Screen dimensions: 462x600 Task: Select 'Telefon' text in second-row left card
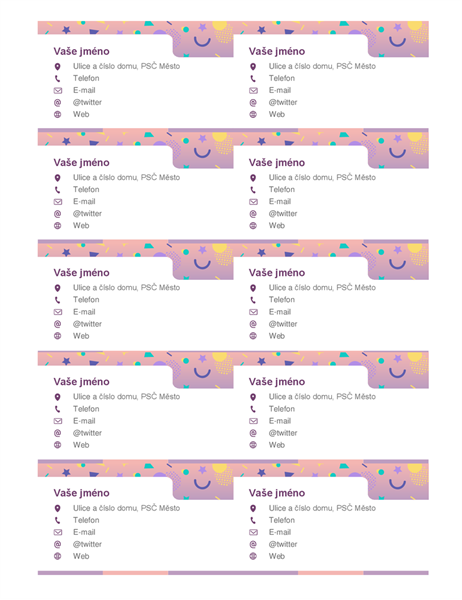tap(86, 189)
